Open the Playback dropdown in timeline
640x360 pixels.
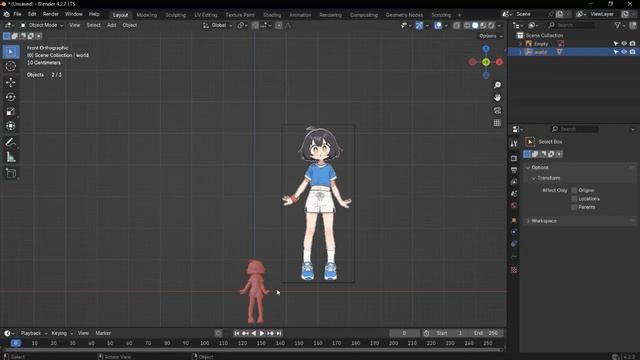click(x=33, y=333)
